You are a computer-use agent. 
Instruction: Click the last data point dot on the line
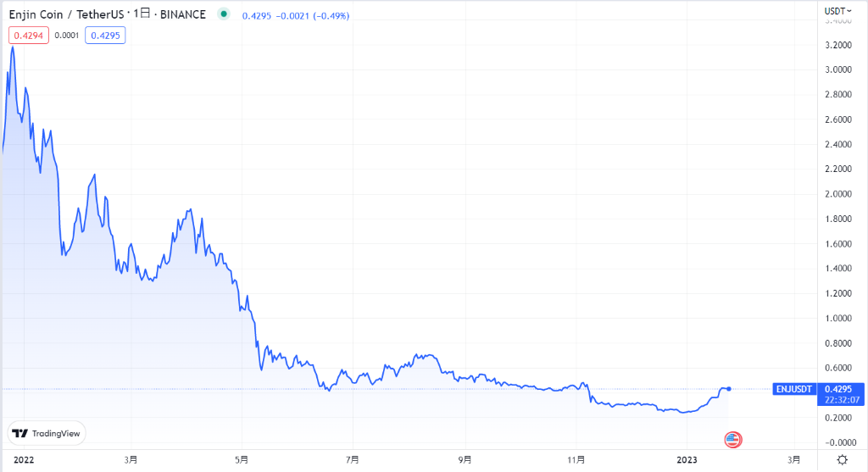(729, 389)
